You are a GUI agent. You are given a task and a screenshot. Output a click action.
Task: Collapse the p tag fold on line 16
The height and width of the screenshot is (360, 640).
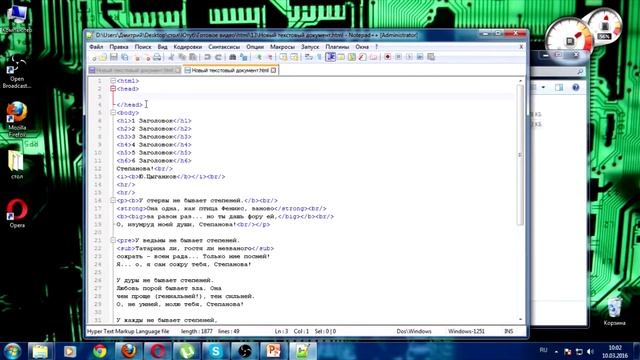click(113, 200)
